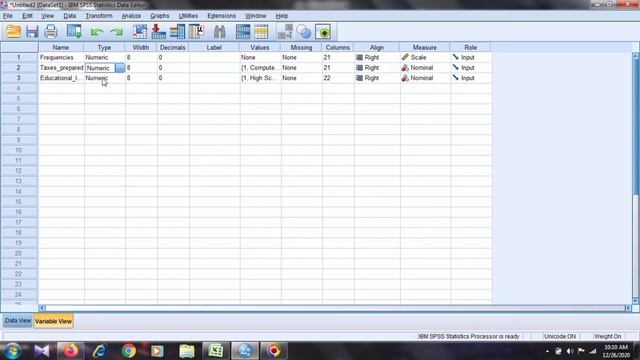This screenshot has height=360, width=640.
Task: Click the {1, High Sc... values cell
Action: pyautogui.click(x=260, y=78)
